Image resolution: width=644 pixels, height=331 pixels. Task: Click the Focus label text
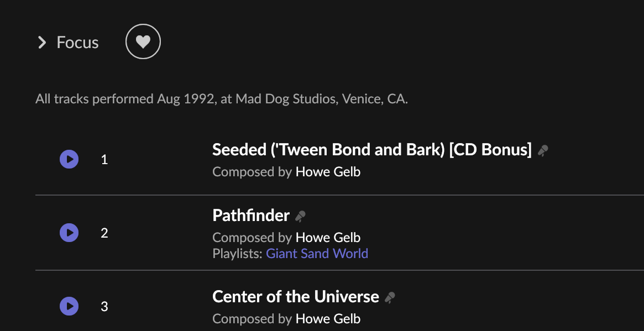click(77, 43)
